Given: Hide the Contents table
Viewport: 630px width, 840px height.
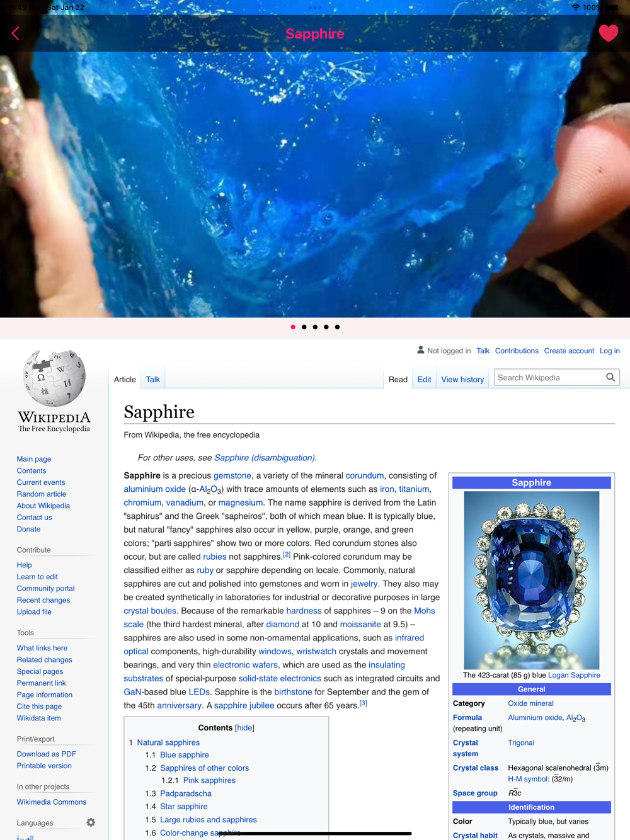Looking at the screenshot, I should tap(244, 727).
